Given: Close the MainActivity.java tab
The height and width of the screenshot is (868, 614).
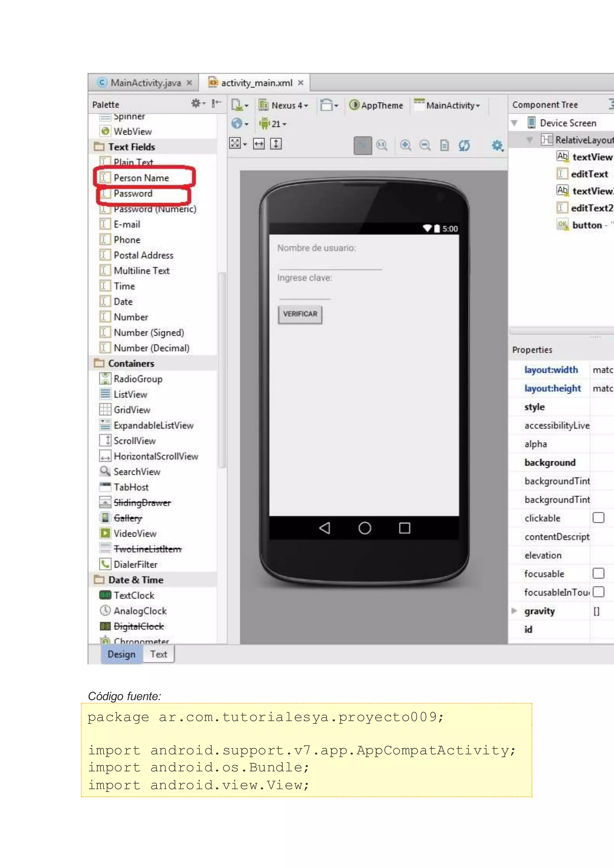Looking at the screenshot, I should coord(189,83).
